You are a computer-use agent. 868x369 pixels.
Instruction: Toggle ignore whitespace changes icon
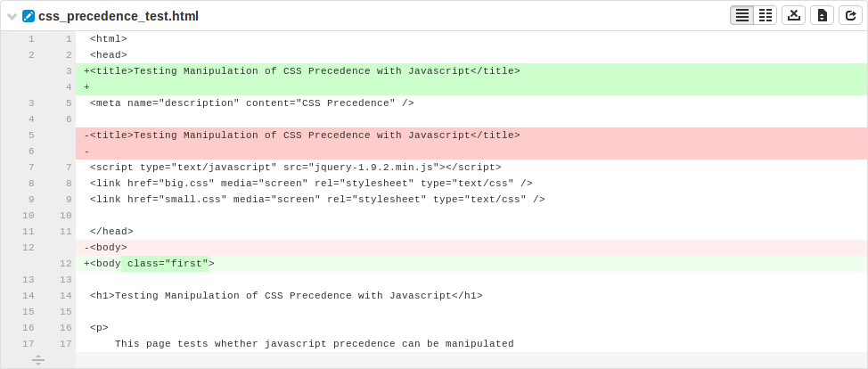pyautogui.click(x=793, y=15)
